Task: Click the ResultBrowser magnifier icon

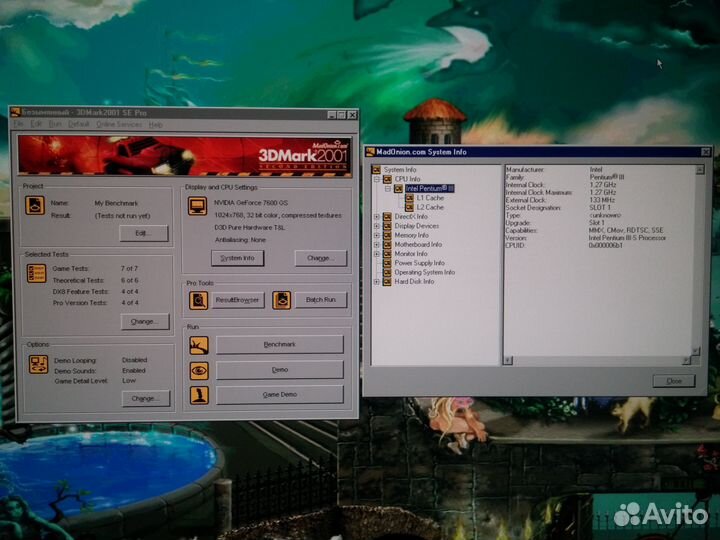Action: (199, 300)
